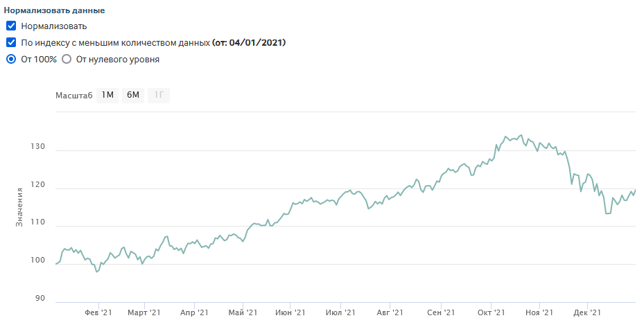Select the От 100% radio button
This screenshot has height=327, width=644.
pyautogui.click(x=11, y=60)
